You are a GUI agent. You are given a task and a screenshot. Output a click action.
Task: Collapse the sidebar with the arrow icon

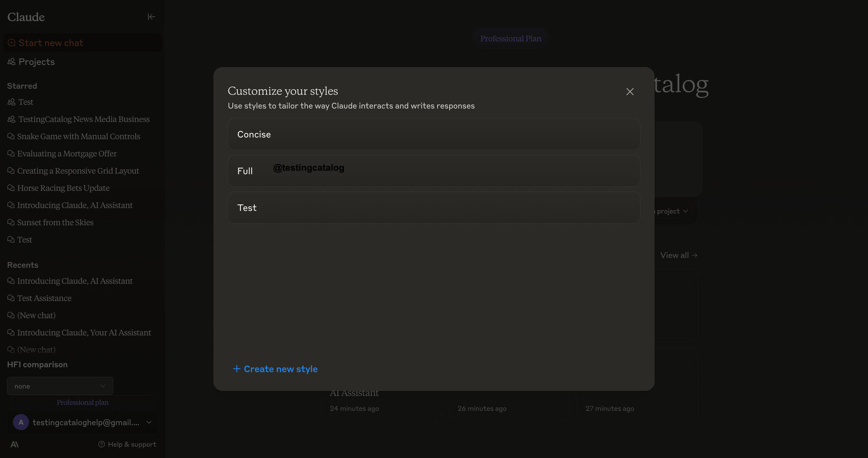click(151, 17)
